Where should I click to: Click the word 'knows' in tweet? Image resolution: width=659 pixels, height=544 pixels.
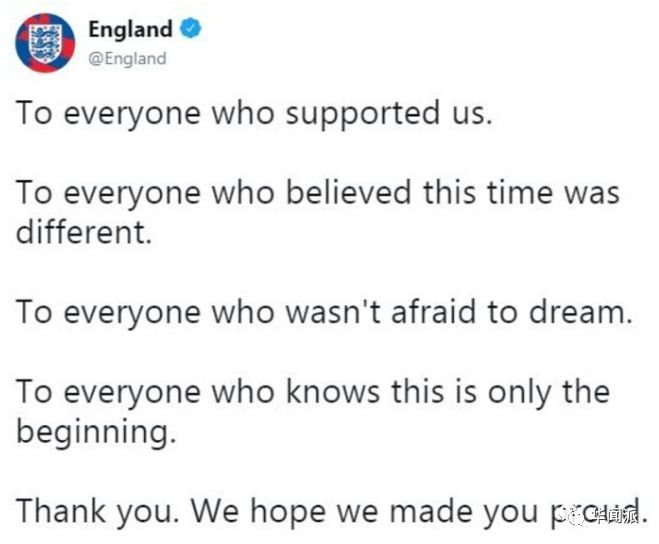(x=326, y=391)
